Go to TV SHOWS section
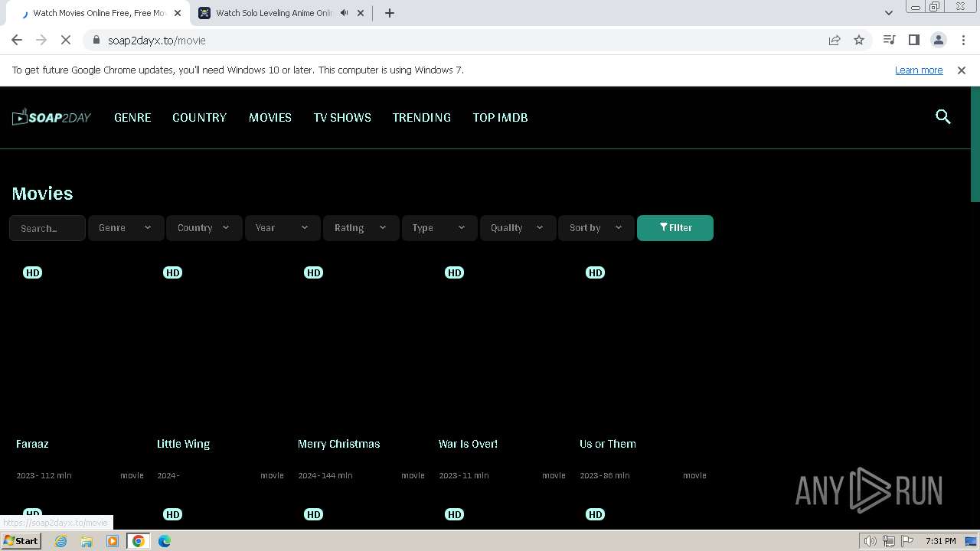 342,117
